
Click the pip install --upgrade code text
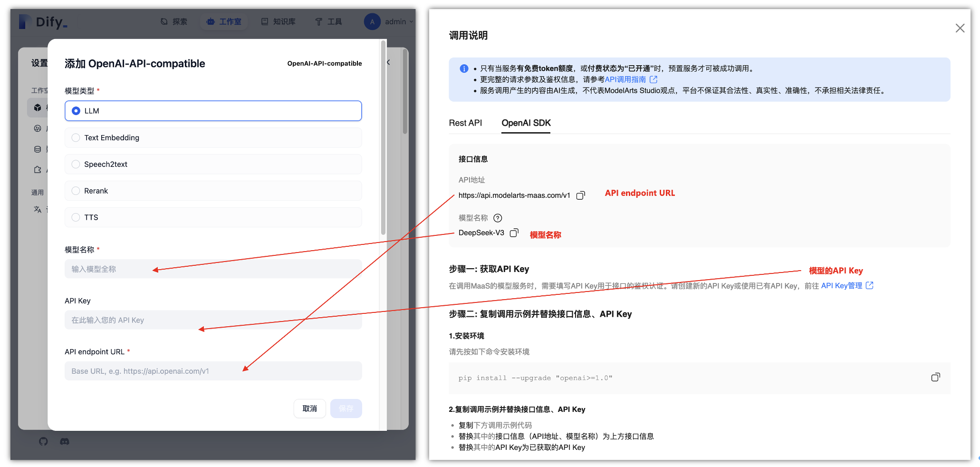pyautogui.click(x=535, y=378)
